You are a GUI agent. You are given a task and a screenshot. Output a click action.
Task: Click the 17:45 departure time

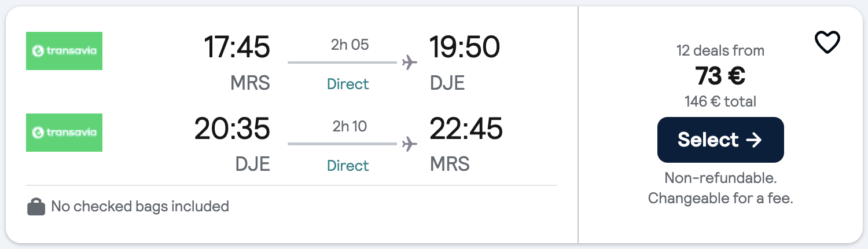pos(237,47)
